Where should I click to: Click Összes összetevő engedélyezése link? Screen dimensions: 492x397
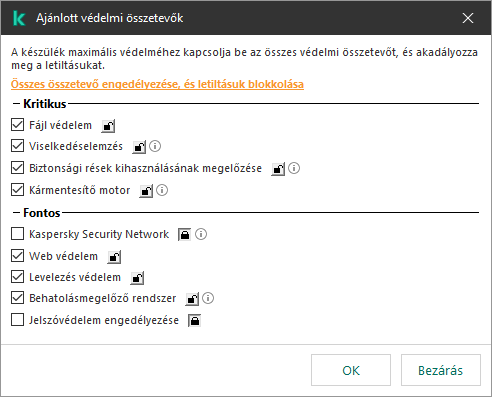click(x=157, y=84)
